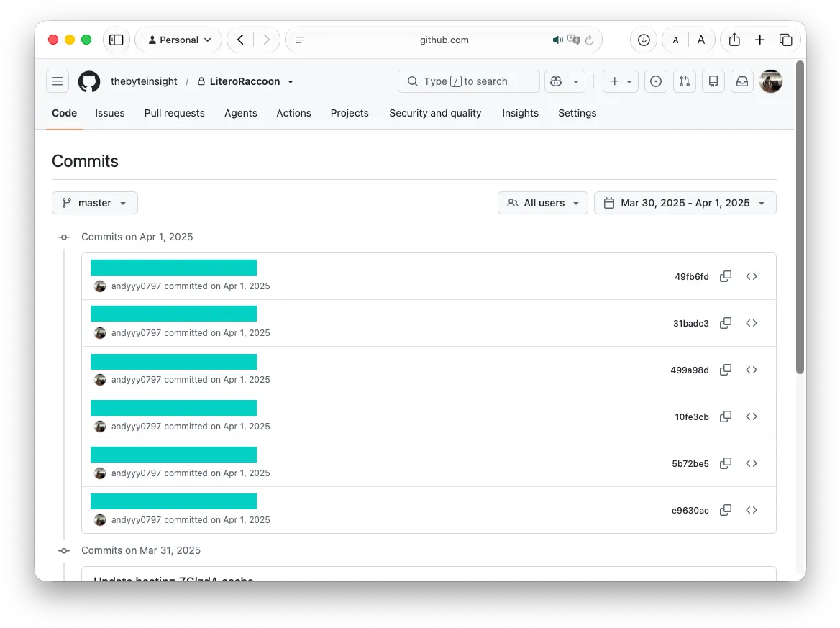The height and width of the screenshot is (628, 840).
Task: Switch to the Actions tab
Action: [x=293, y=113]
